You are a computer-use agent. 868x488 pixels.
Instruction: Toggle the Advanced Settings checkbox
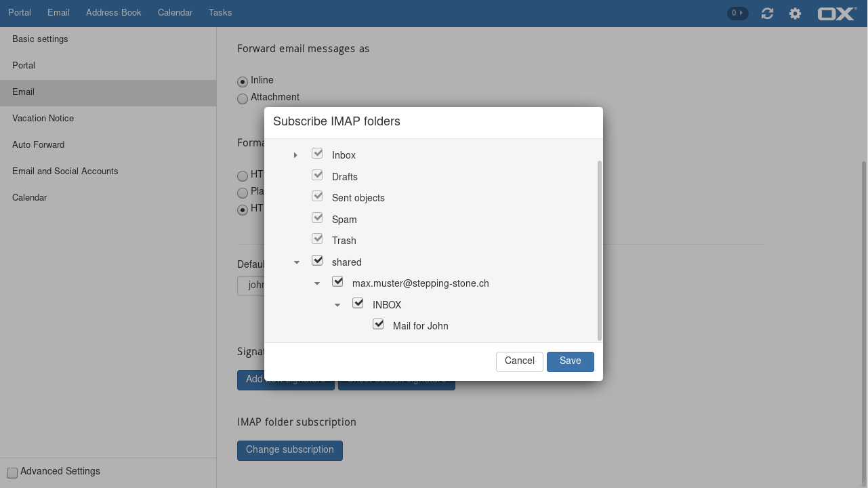(x=12, y=472)
